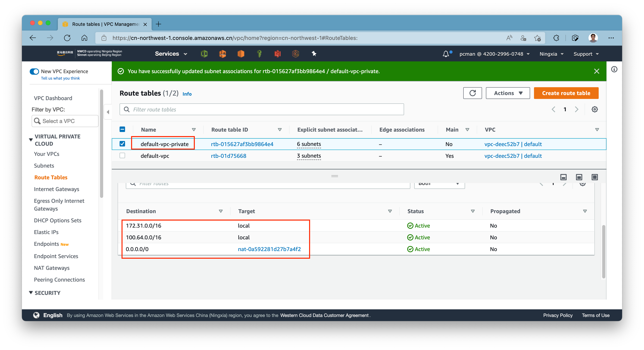Open a new browser tab with plus icon
The width and height of the screenshot is (644, 350).
tap(158, 24)
